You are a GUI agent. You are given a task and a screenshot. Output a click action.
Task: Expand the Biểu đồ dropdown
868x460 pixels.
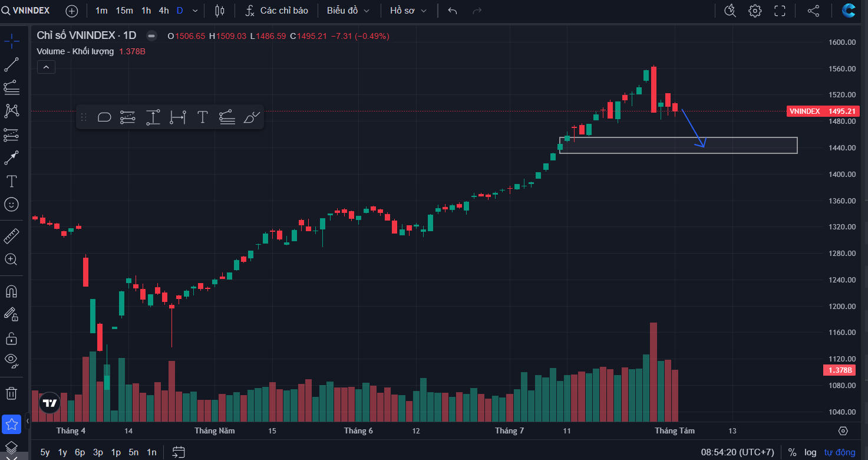point(348,11)
